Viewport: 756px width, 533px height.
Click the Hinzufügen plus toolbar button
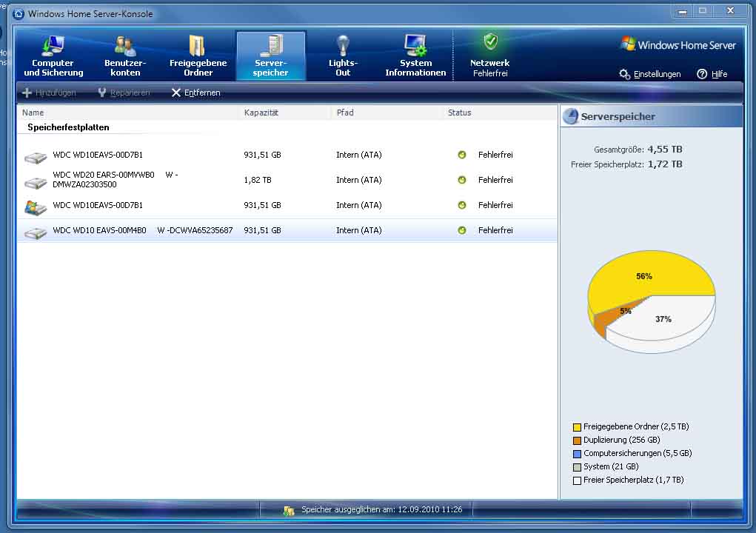(49, 93)
